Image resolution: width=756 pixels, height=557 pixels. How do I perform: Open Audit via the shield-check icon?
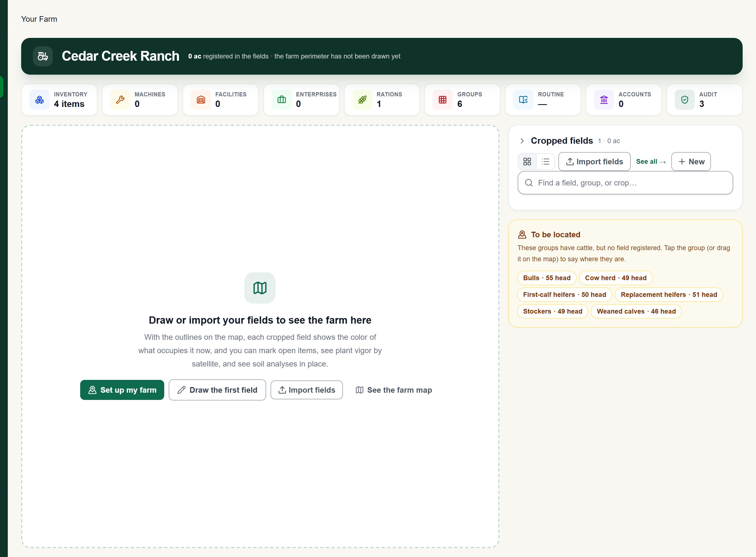coord(684,100)
